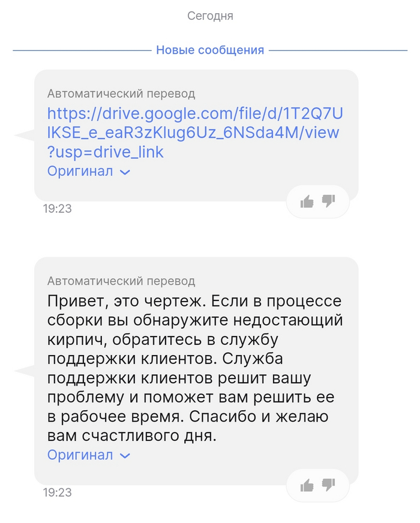
Task: Click Автоматический перевод label above Привет message
Action: click(121, 281)
